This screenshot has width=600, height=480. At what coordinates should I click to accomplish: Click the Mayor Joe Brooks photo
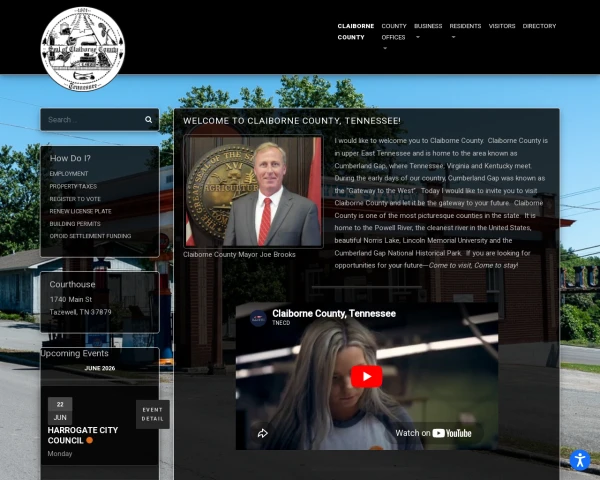pos(253,191)
